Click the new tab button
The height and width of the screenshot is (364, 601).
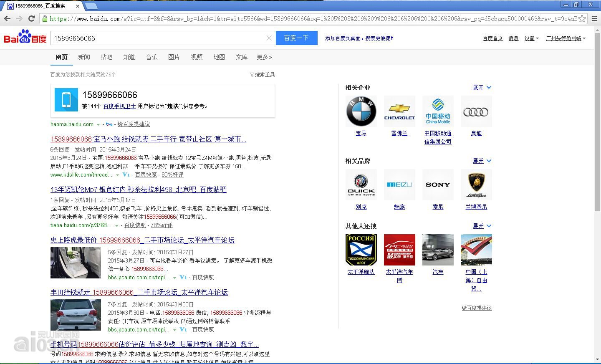click(x=91, y=6)
